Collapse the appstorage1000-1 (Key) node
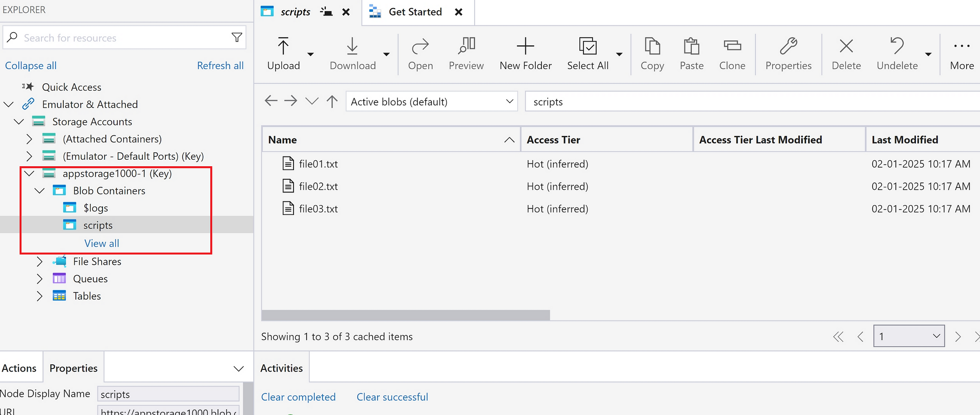 29,174
